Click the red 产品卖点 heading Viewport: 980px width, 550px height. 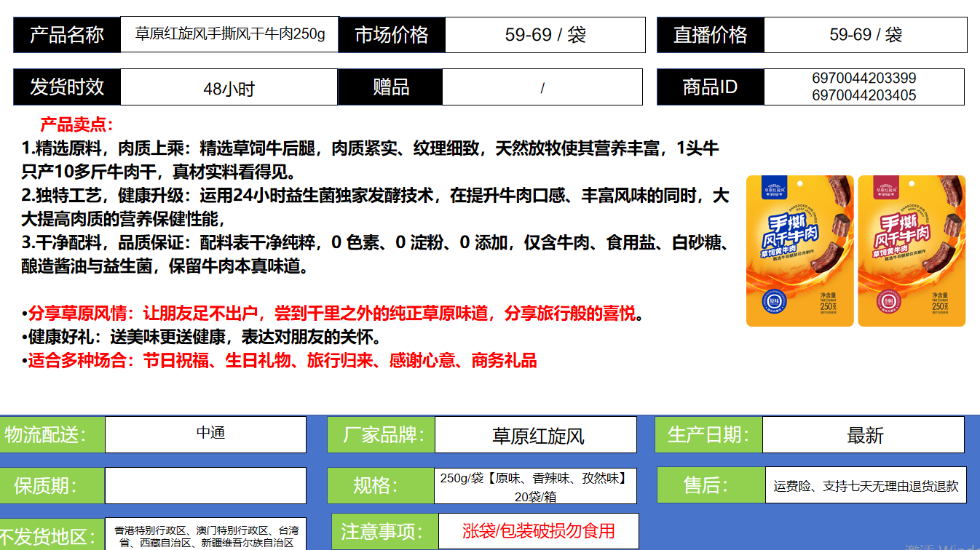pyautogui.click(x=76, y=125)
